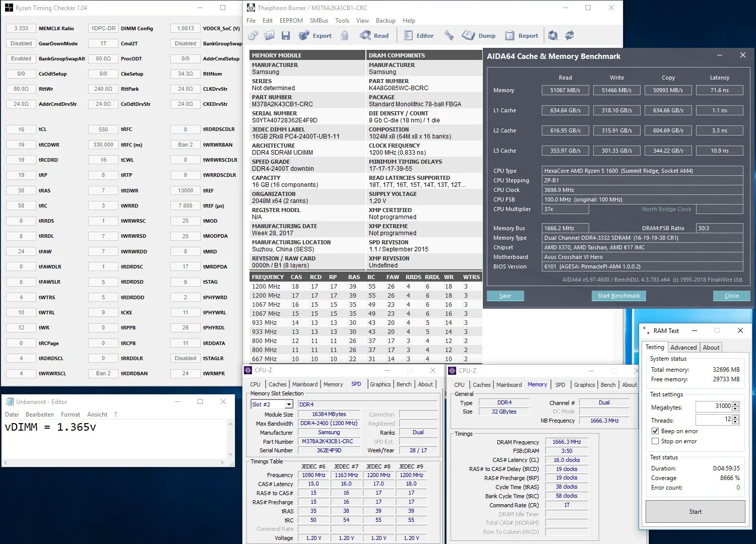Click the Read toolbar button

click(x=374, y=35)
